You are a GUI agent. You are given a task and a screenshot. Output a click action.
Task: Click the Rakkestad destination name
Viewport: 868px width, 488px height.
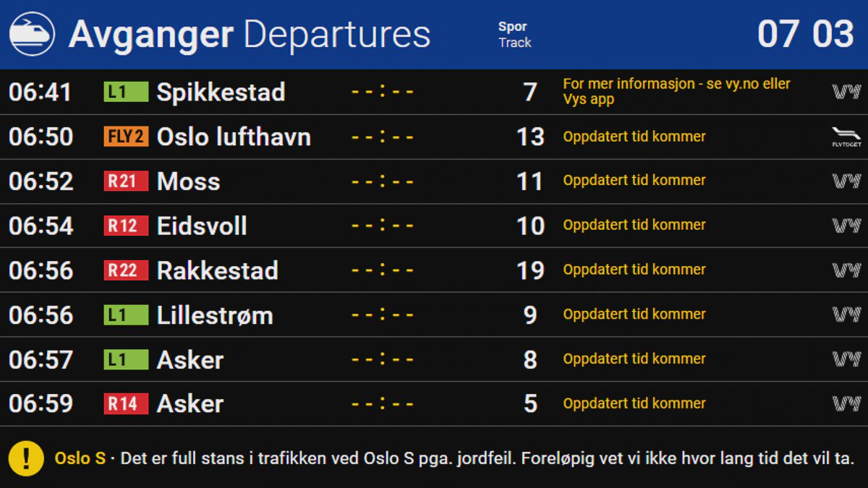(x=217, y=270)
